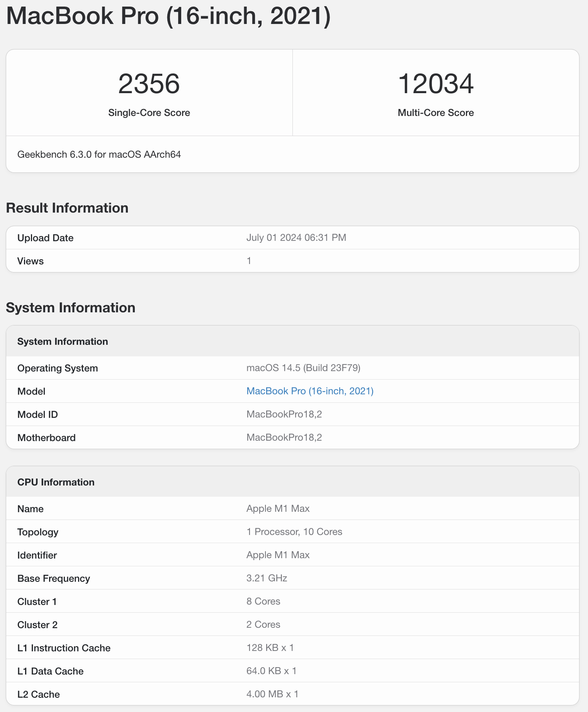Select the 64.0 KB x 1 value

272,671
